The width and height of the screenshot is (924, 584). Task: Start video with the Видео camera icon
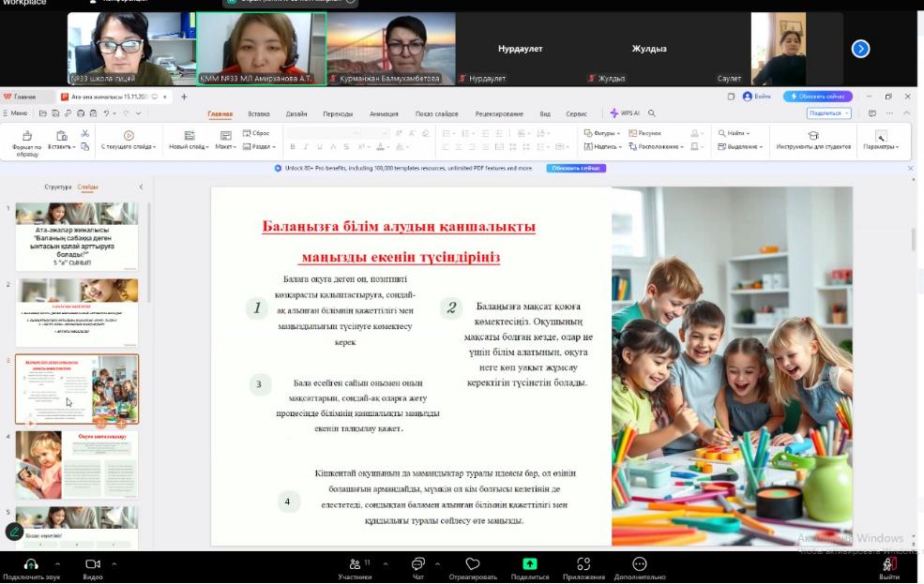click(92, 564)
